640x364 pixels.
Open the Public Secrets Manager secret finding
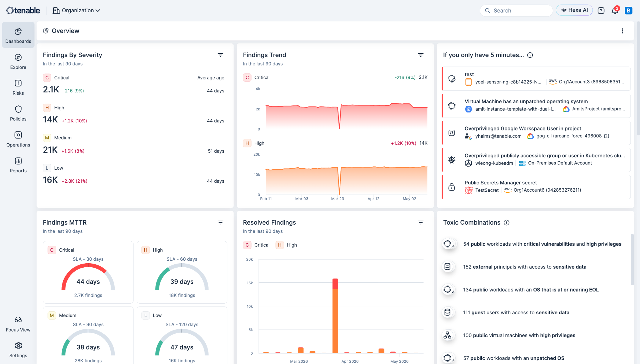coord(536,187)
